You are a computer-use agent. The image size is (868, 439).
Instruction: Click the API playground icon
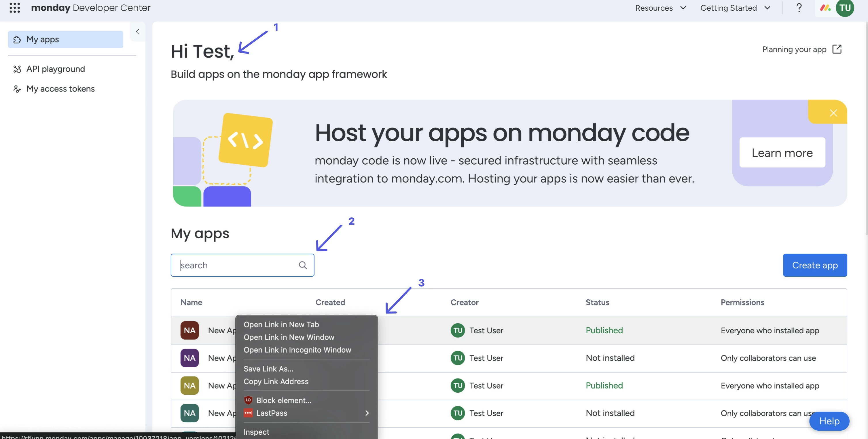[x=17, y=69]
